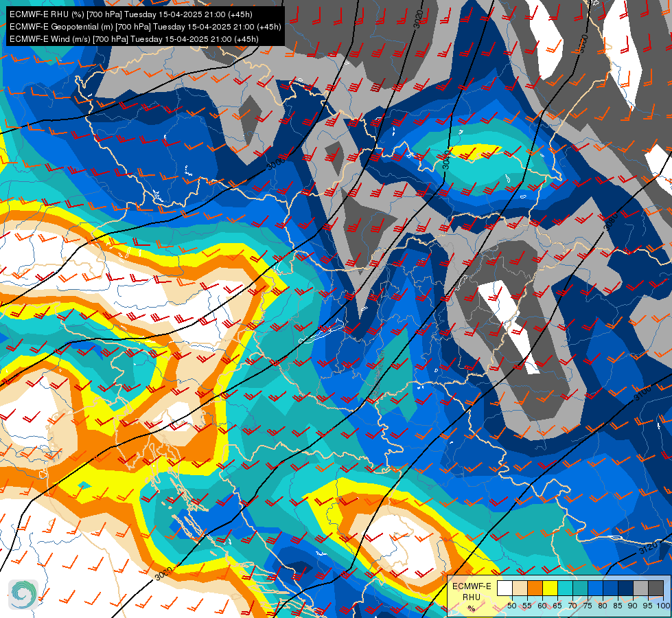Select the ECMWF-E Wind title line
The height and width of the screenshot is (618, 672).
(134, 39)
